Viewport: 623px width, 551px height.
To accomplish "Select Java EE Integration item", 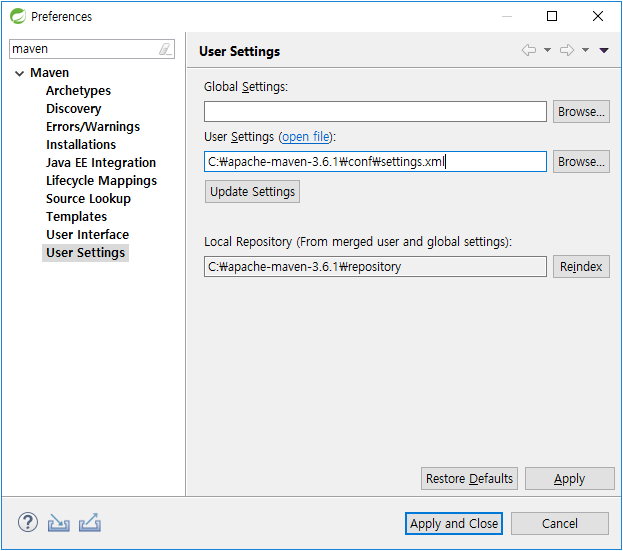I will point(101,162).
